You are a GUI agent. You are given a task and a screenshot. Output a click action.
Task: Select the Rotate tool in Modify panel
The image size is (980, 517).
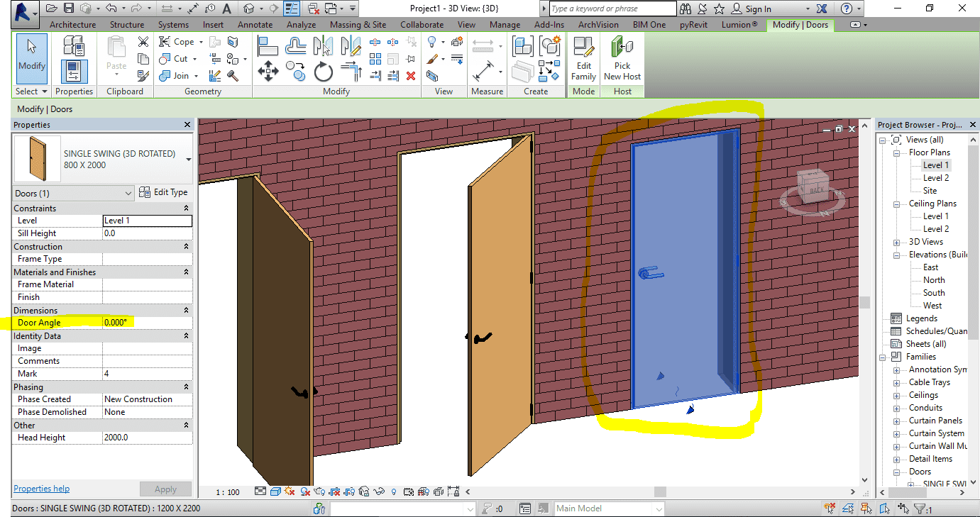coord(324,72)
